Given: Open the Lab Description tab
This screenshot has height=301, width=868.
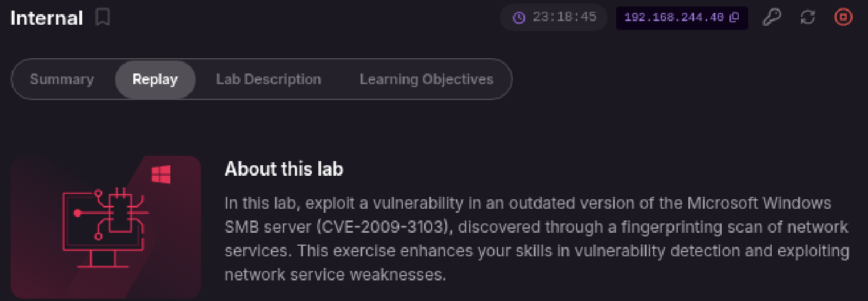Looking at the screenshot, I should (268, 79).
